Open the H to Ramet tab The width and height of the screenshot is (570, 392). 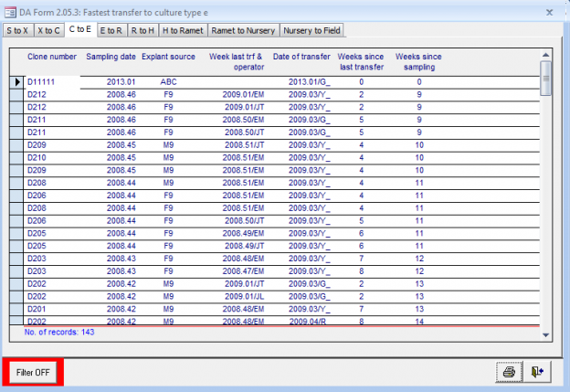183,30
